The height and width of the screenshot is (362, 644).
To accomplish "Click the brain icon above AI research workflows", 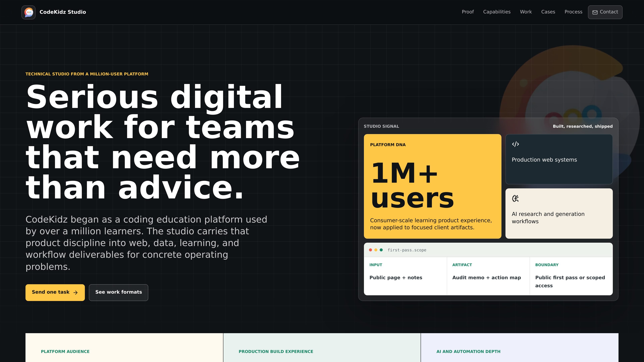I will [x=515, y=199].
